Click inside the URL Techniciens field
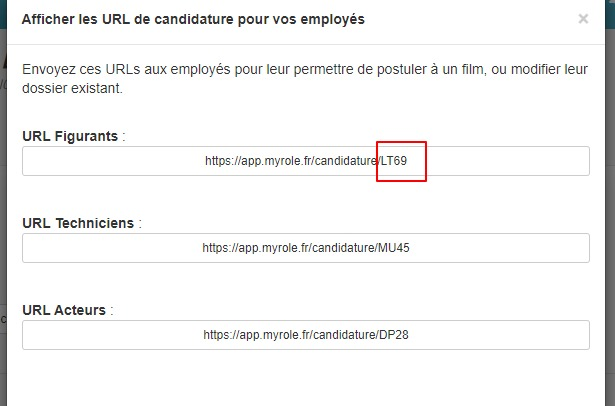The height and width of the screenshot is (406, 615). coord(306,248)
